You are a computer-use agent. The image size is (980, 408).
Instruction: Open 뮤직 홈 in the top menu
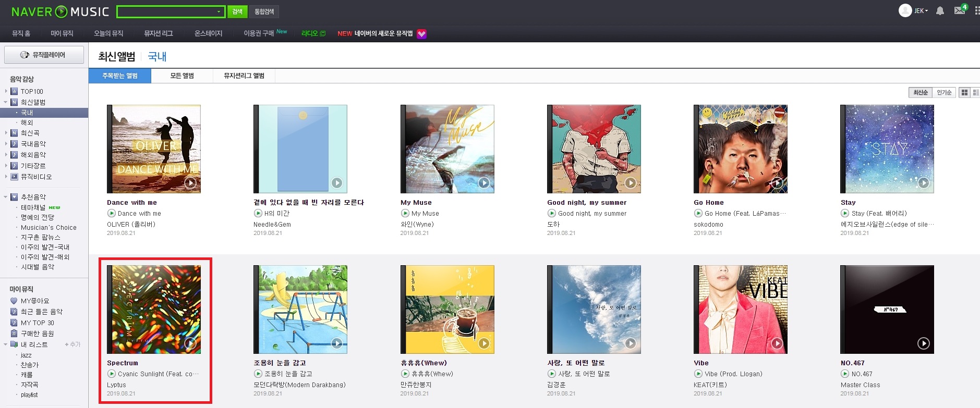[21, 33]
